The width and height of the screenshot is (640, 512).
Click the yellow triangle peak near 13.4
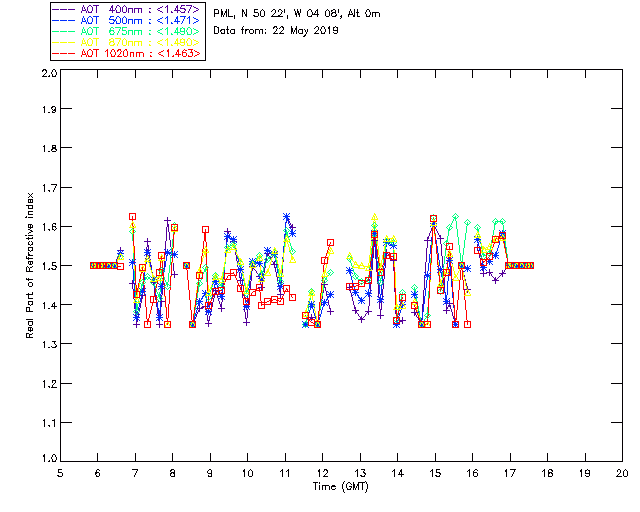[375, 216]
